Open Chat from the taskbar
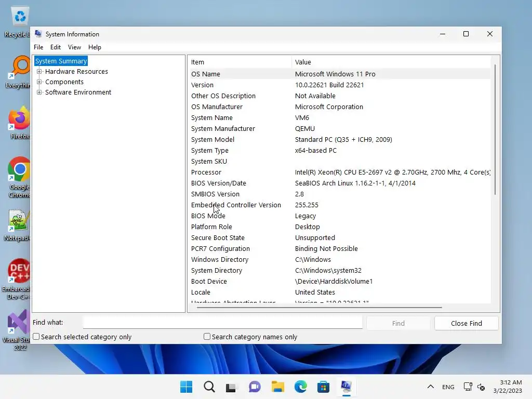 point(255,387)
